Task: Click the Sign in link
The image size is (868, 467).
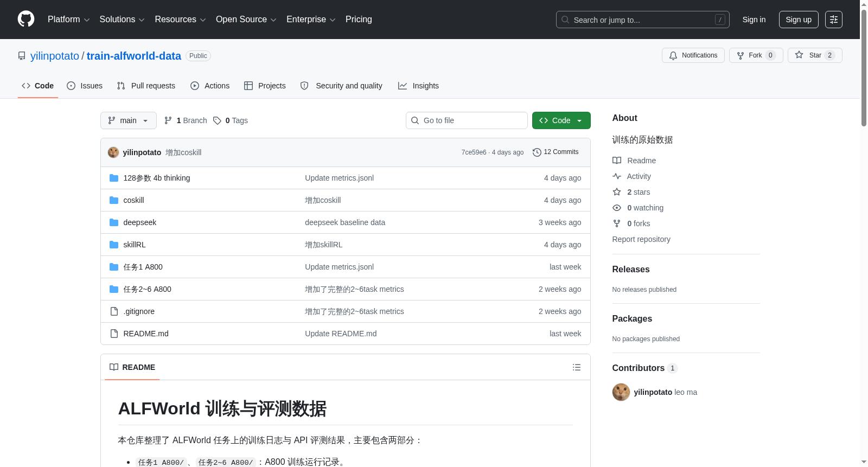Action: [x=754, y=20]
